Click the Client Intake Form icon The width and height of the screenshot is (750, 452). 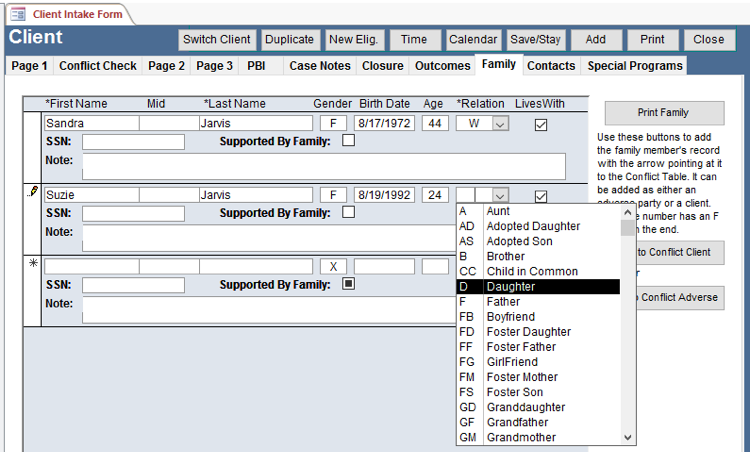coord(18,14)
